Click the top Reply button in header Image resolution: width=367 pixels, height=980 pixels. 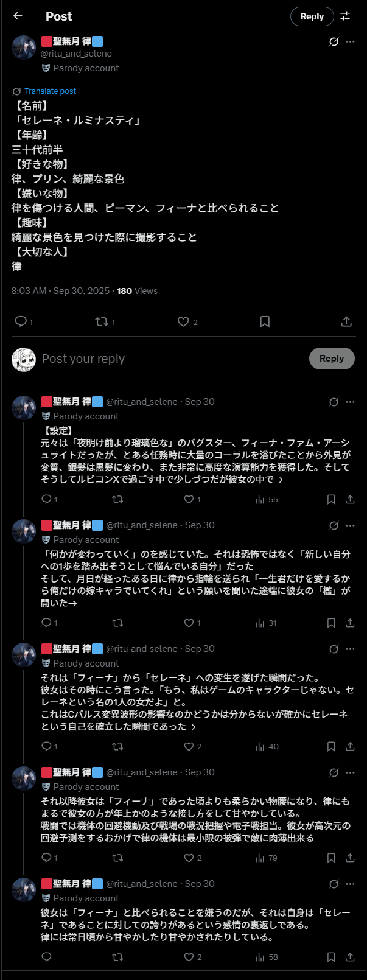point(312,16)
